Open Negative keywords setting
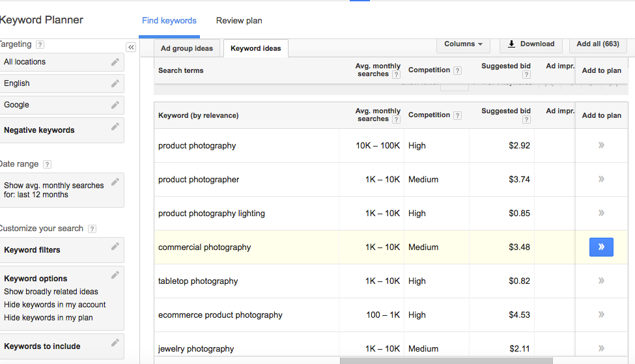 click(x=62, y=130)
